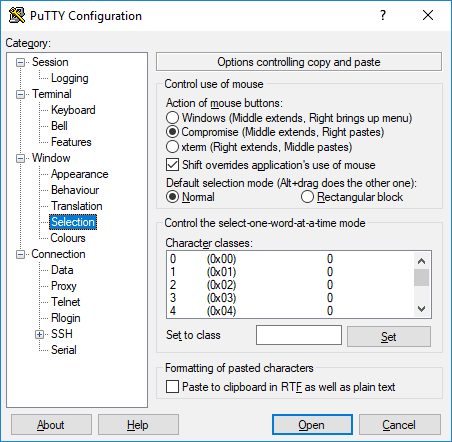Click character classes scroll up arrow
Viewport: 452px width, 442px height.
coord(422,261)
